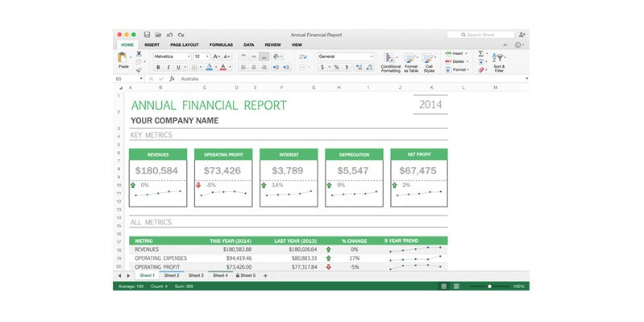Image resolution: width=644 pixels, height=322 pixels.
Task: Open Conditional Formatting
Action: (390, 63)
